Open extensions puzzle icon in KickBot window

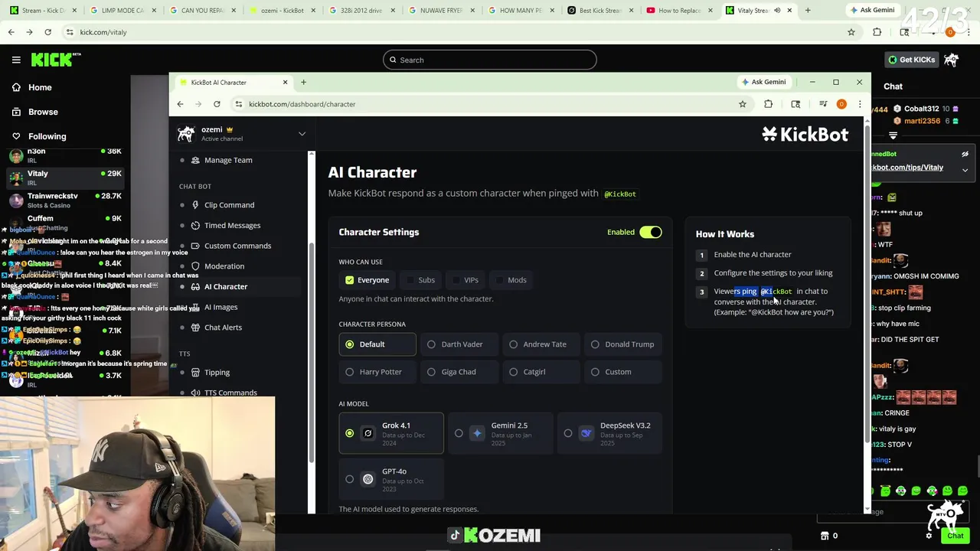click(x=768, y=104)
